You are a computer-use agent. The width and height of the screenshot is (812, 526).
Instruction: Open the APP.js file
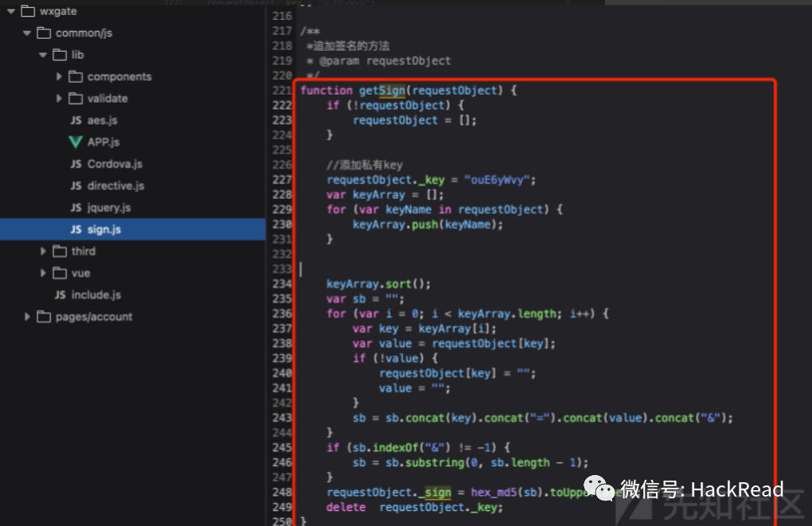pos(103,142)
